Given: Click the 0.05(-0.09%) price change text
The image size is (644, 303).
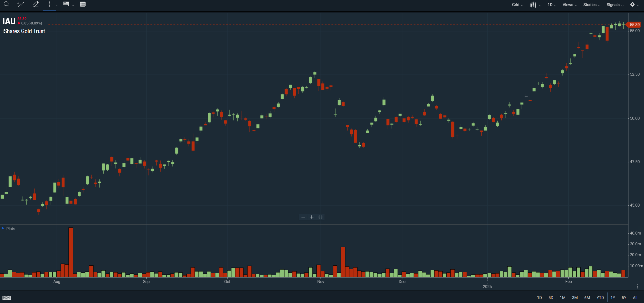Looking at the screenshot, I should coord(31,23).
